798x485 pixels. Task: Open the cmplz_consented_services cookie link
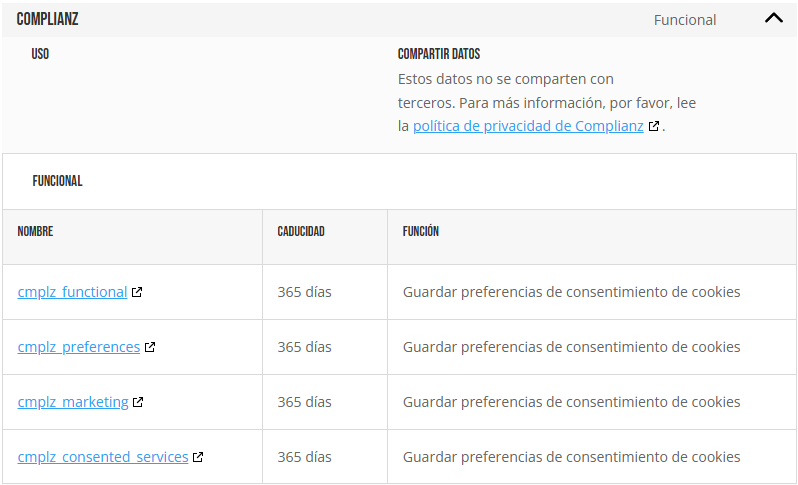pyautogui.click(x=103, y=457)
